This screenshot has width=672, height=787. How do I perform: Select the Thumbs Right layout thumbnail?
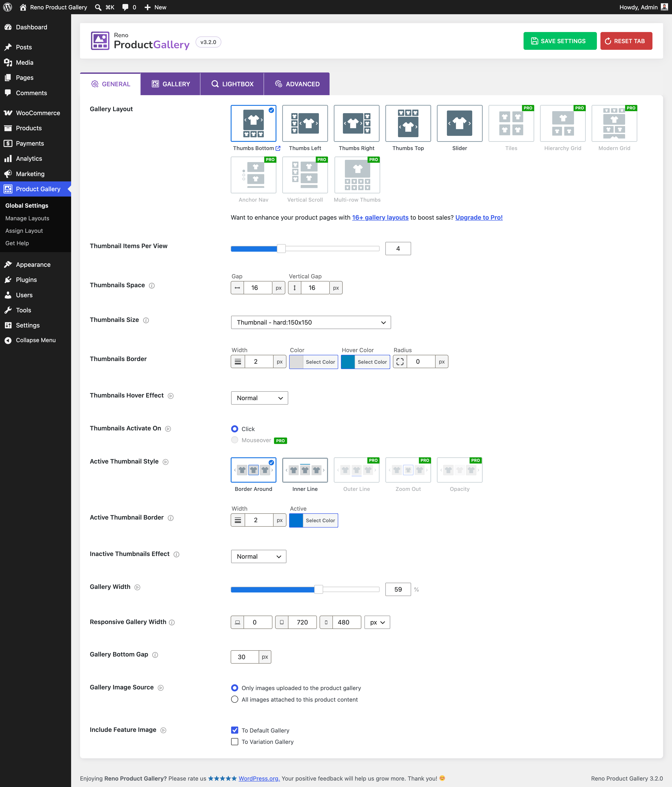tap(356, 123)
